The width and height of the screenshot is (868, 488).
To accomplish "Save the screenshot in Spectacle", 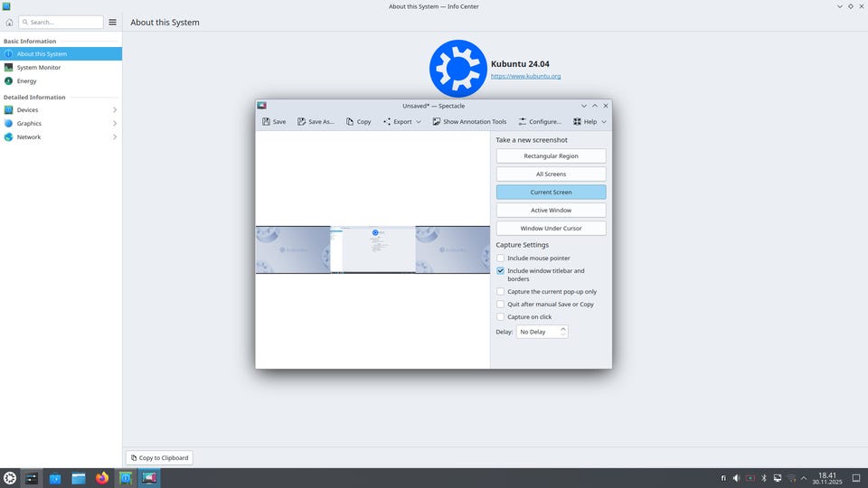I will tap(274, 121).
